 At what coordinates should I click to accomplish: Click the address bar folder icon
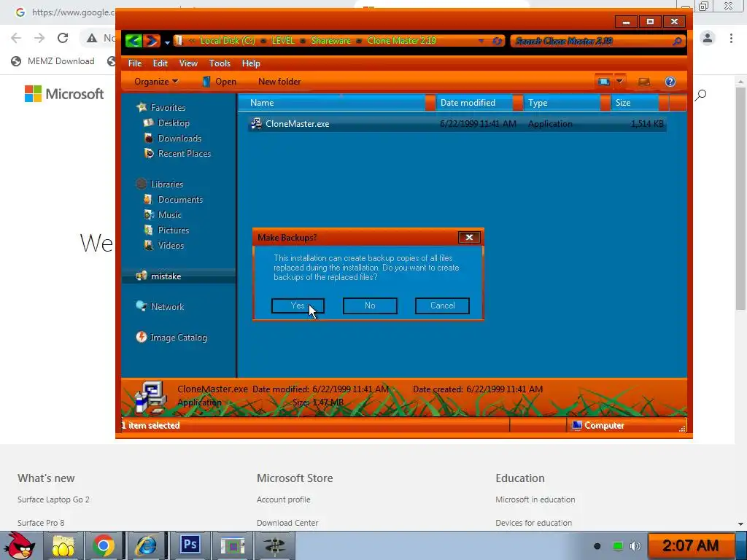pos(178,41)
